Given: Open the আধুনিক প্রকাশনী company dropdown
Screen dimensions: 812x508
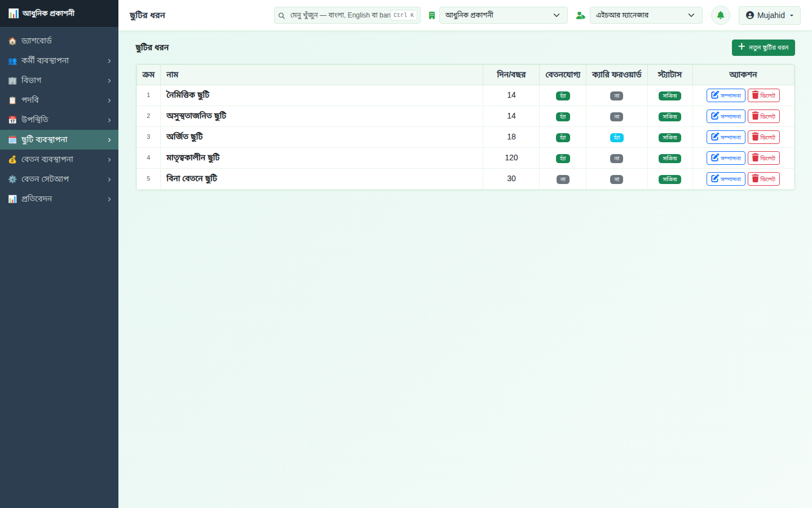Looking at the screenshot, I should (504, 15).
